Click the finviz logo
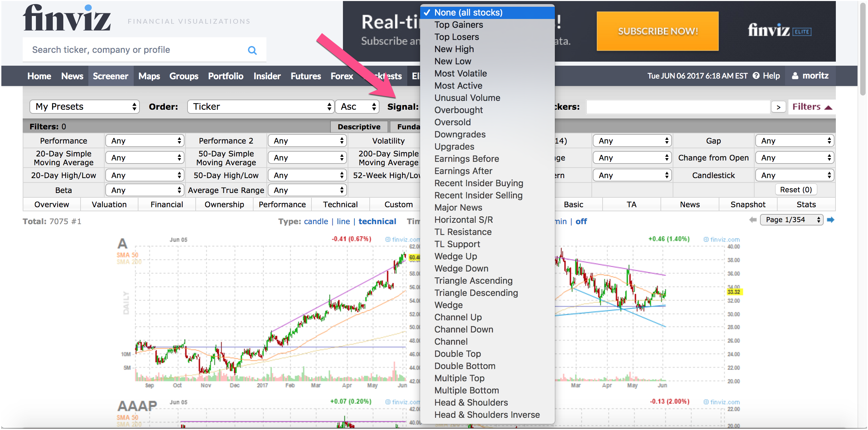 (x=67, y=19)
